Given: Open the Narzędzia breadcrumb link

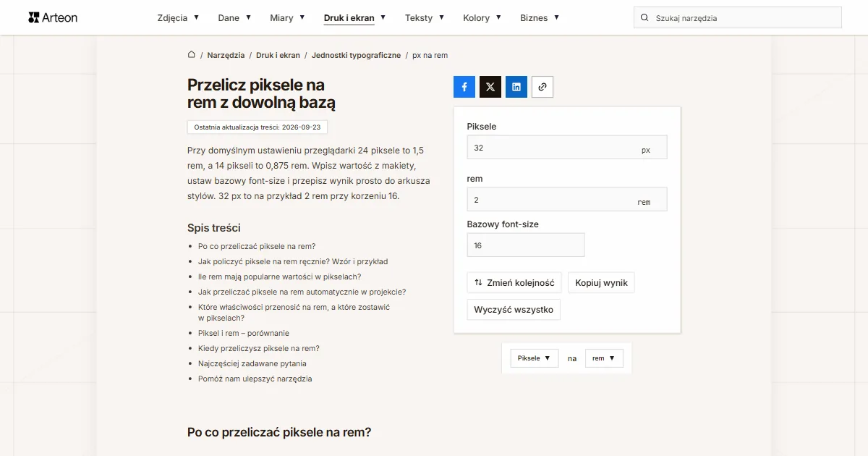Looking at the screenshot, I should click(x=226, y=55).
